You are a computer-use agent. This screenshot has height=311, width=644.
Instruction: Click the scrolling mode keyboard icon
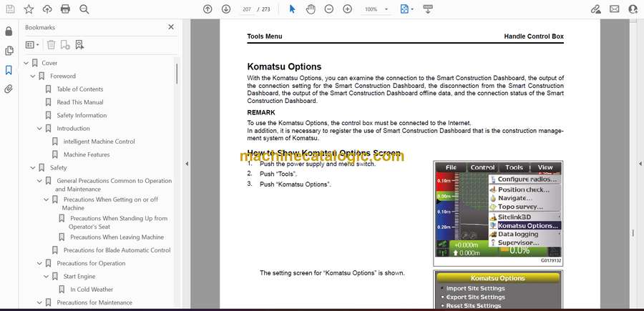point(428,9)
